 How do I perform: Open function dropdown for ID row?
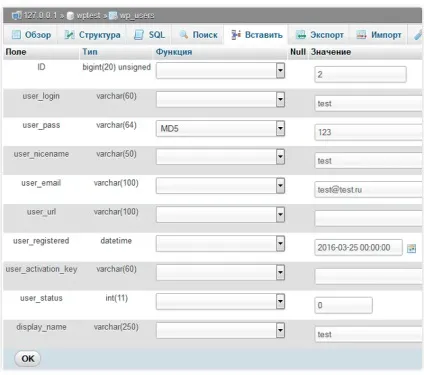click(x=220, y=71)
